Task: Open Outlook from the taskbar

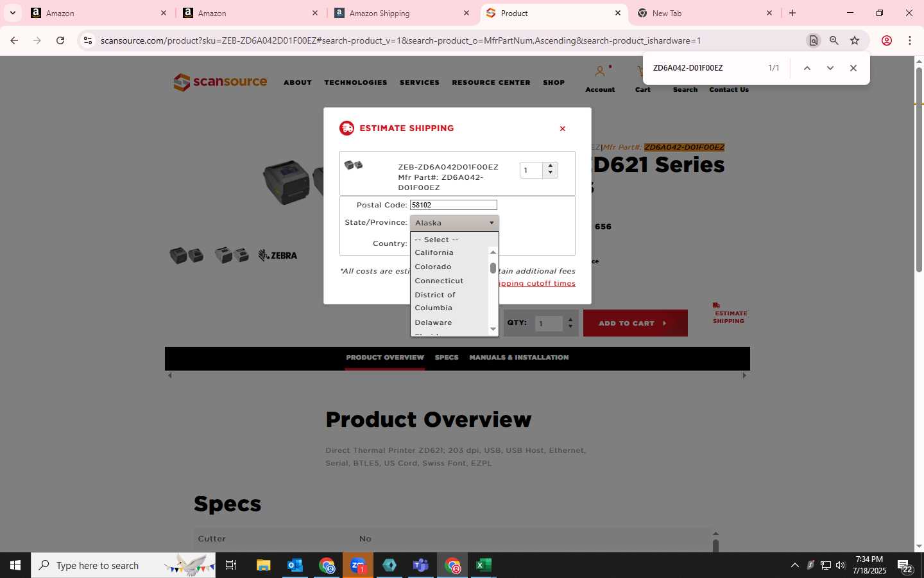Action: click(x=295, y=565)
